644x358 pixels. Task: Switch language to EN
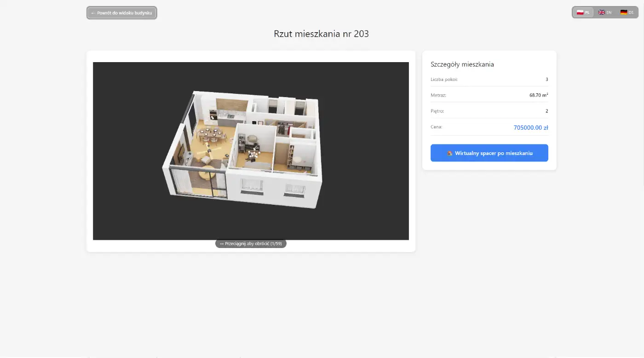point(605,12)
